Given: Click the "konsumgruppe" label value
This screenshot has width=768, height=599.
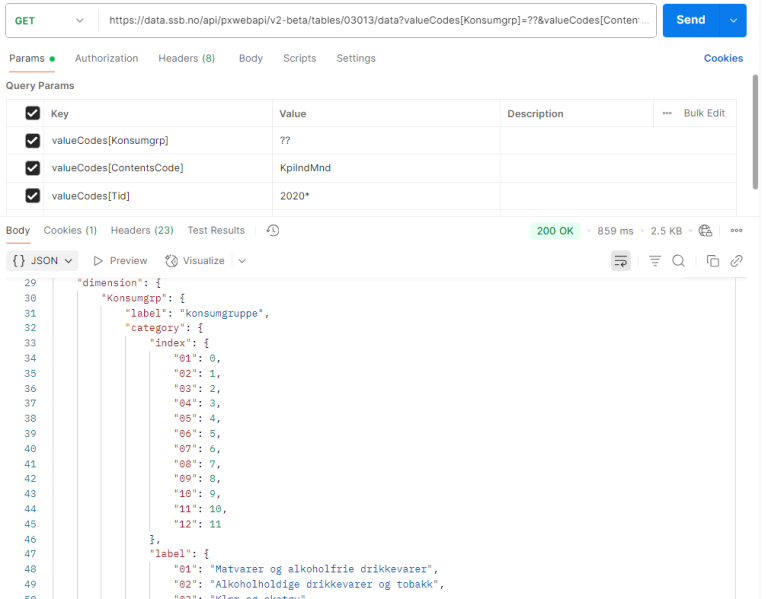Looking at the screenshot, I should [x=221, y=313].
